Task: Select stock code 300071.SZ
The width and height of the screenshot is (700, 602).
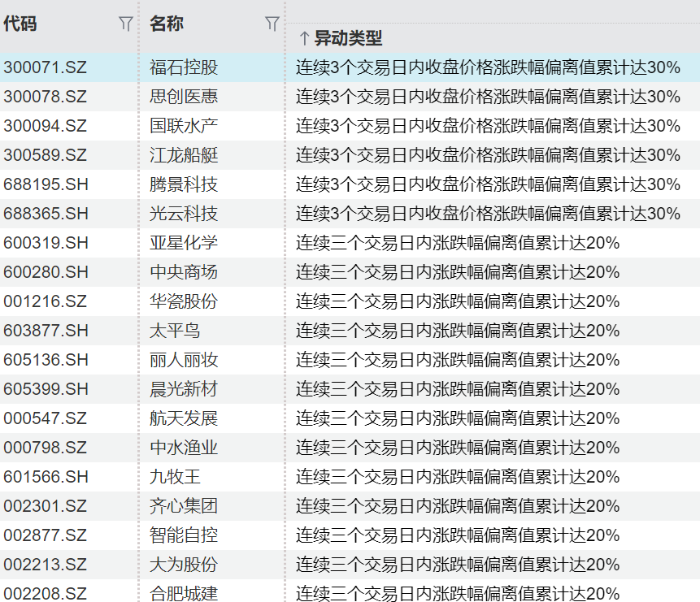Action: point(45,67)
